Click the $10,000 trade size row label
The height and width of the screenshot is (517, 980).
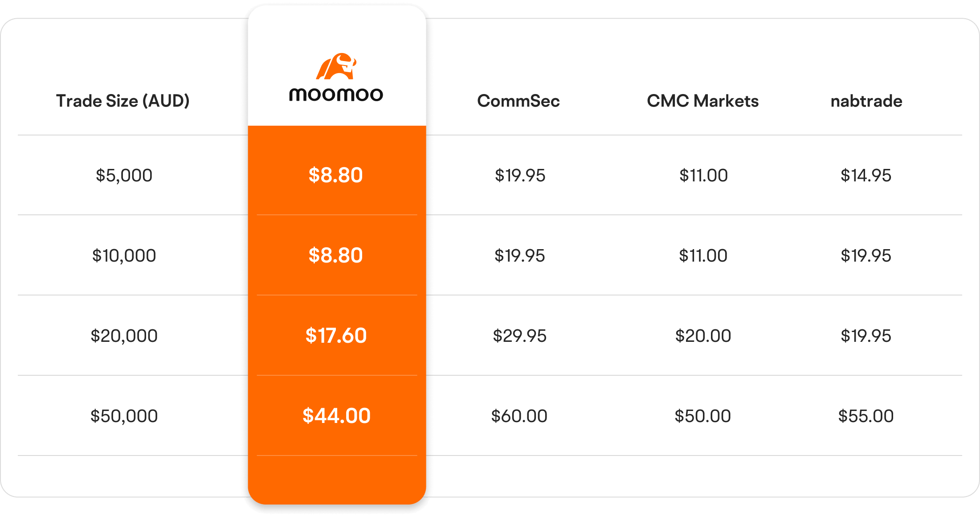point(124,256)
